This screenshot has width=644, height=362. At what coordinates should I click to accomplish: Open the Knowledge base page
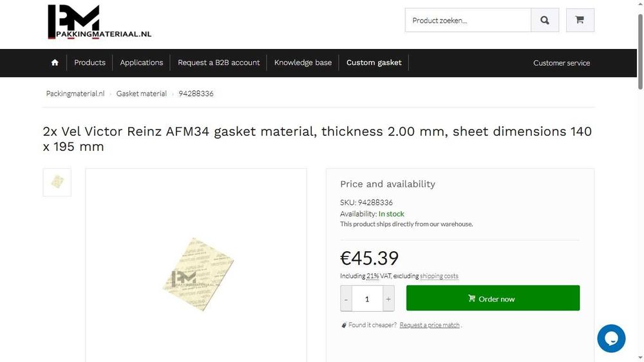click(x=303, y=62)
